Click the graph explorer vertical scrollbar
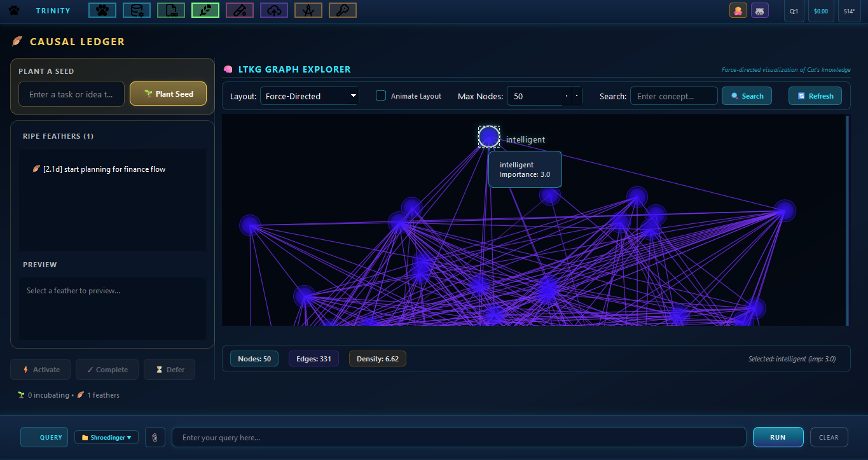Screen dimensions: 868x460 point(846,220)
